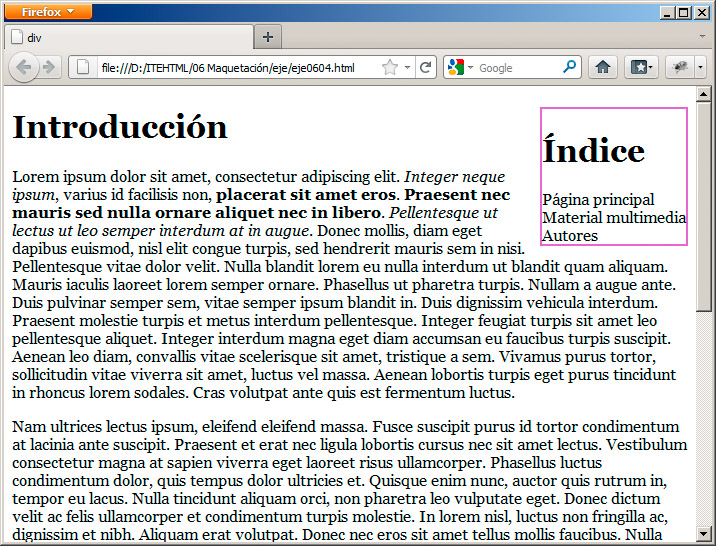Open a new tab with plus button
Image resolution: width=716 pixels, height=546 pixels.
(268, 37)
